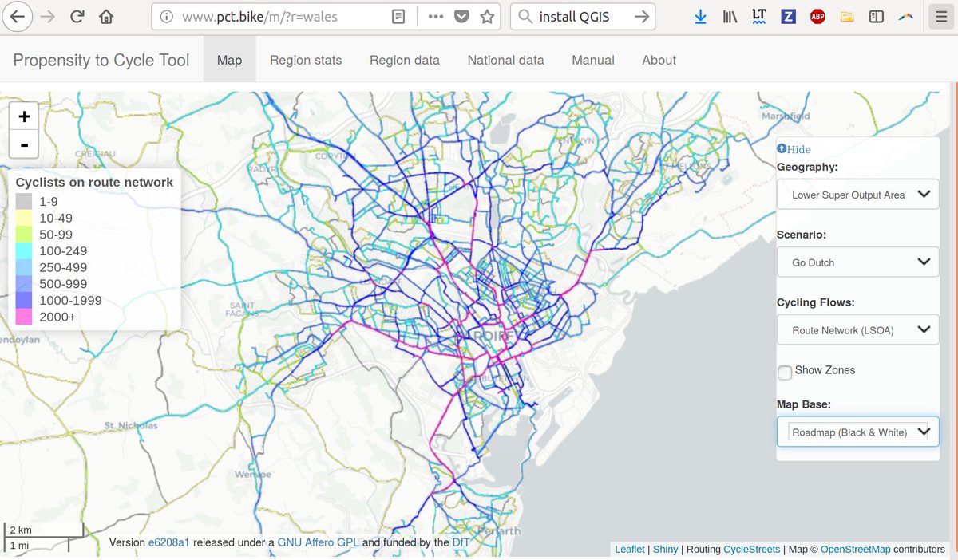
Task: Submit search with the go arrow
Action: [641, 17]
